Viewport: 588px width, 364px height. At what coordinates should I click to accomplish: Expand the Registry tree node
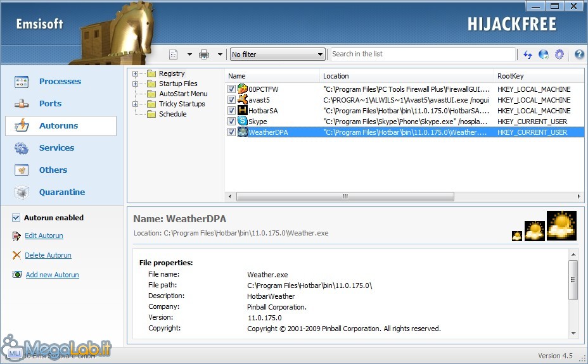(x=136, y=74)
